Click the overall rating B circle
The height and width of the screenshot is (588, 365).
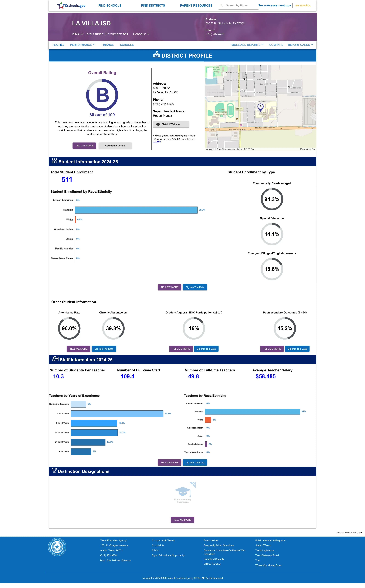(x=102, y=95)
